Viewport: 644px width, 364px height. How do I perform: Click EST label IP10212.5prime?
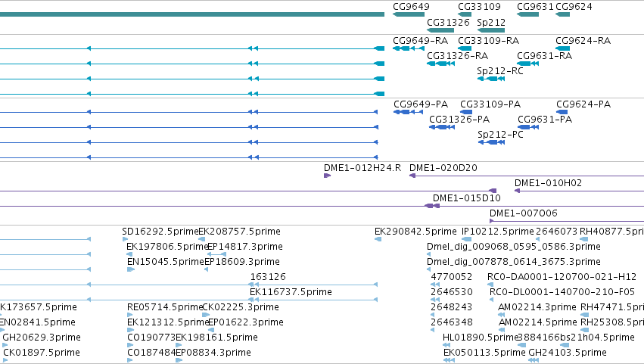(x=498, y=232)
